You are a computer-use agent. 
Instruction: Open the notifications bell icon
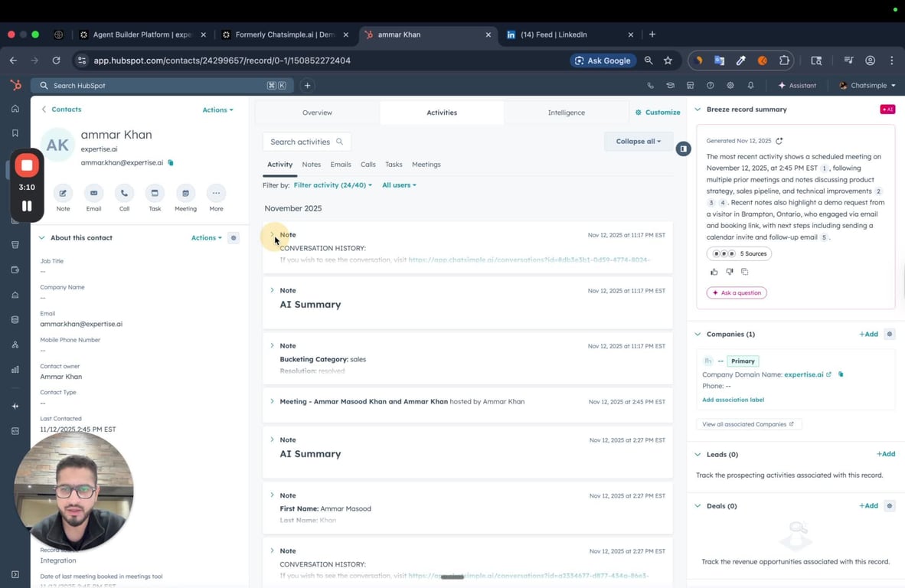point(750,86)
